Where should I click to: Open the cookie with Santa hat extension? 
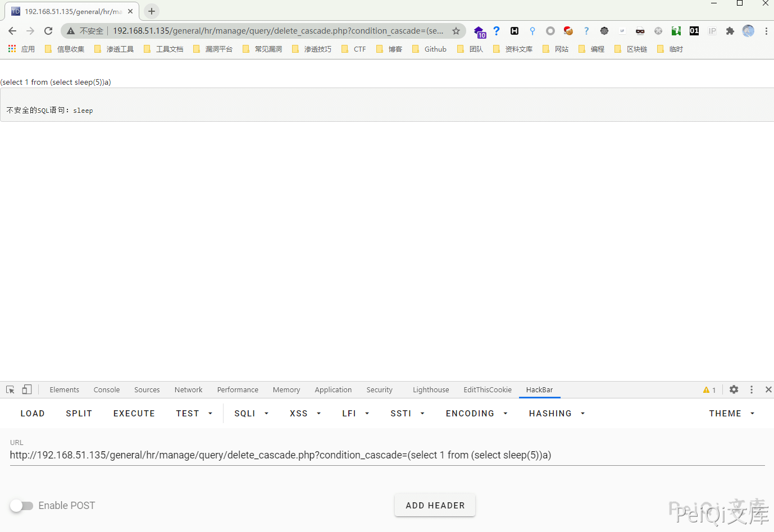[568, 31]
